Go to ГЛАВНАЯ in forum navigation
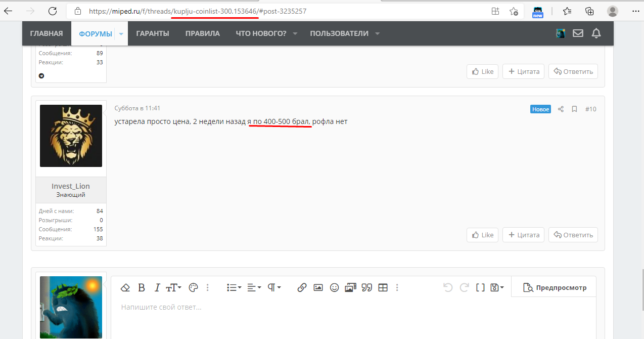 point(47,33)
